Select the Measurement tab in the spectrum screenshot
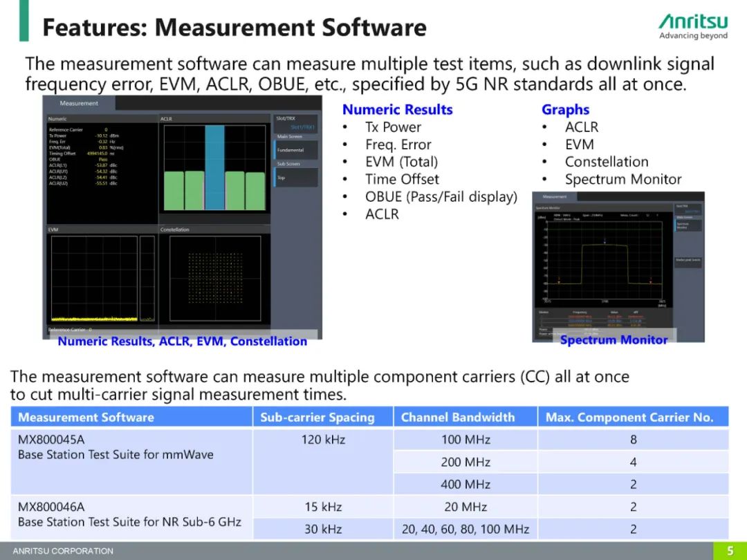 tap(555, 196)
